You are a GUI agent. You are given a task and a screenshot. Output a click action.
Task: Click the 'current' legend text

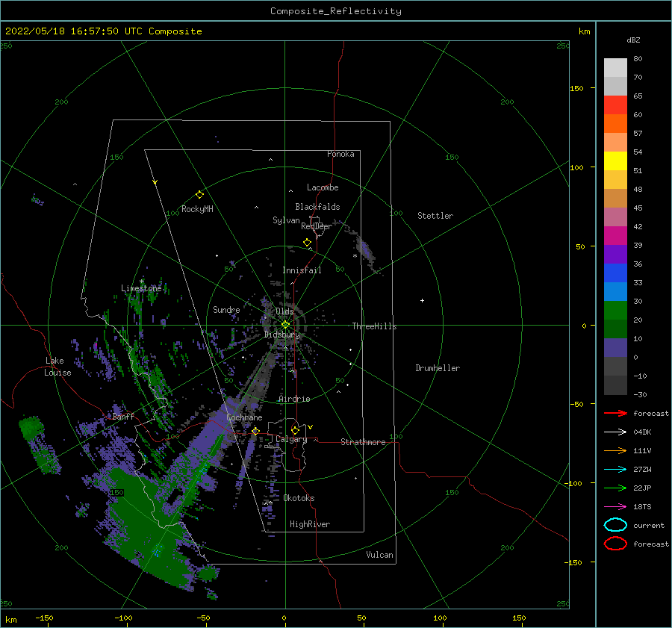pos(649,526)
